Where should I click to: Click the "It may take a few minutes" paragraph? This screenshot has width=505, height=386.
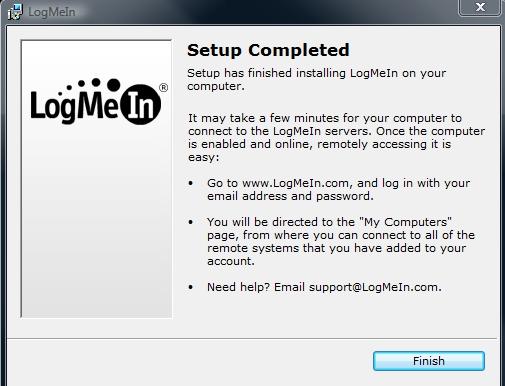pyautogui.click(x=336, y=138)
